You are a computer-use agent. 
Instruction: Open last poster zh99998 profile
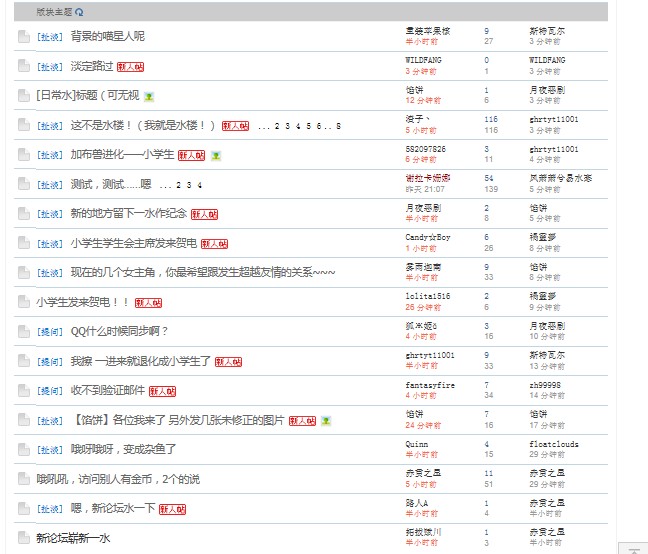[545, 385]
